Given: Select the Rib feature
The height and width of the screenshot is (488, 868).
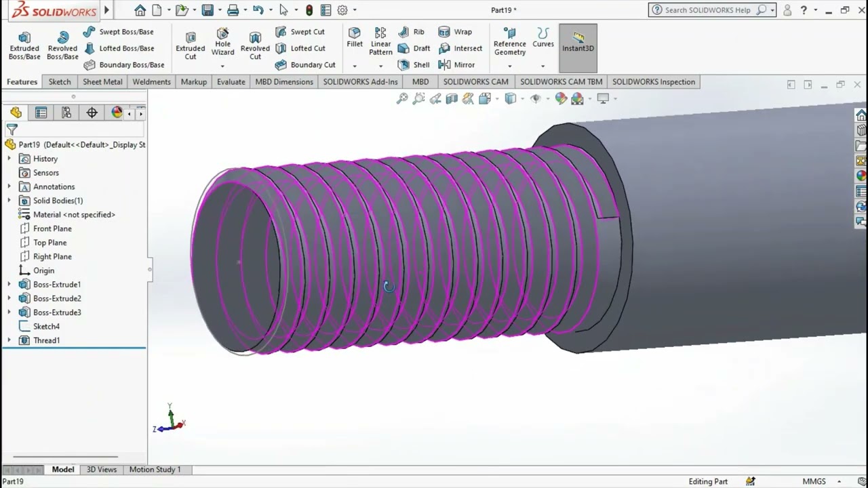Looking at the screenshot, I should (x=411, y=32).
